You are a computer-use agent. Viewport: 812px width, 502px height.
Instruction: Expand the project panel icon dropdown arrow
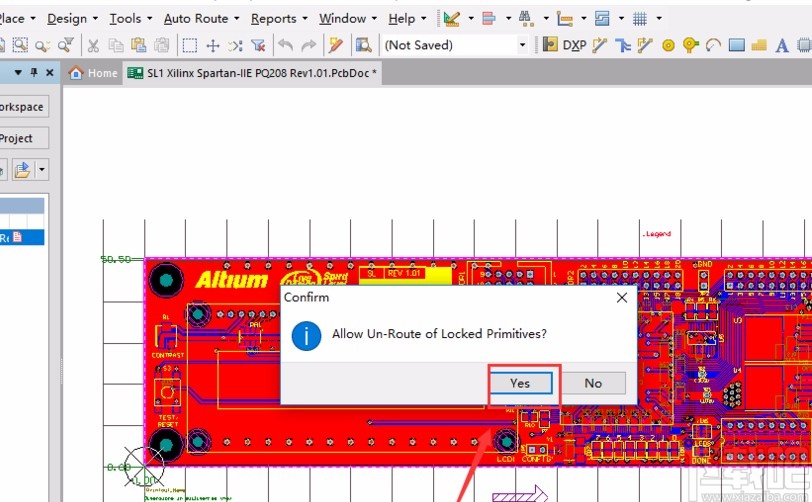click(42, 169)
